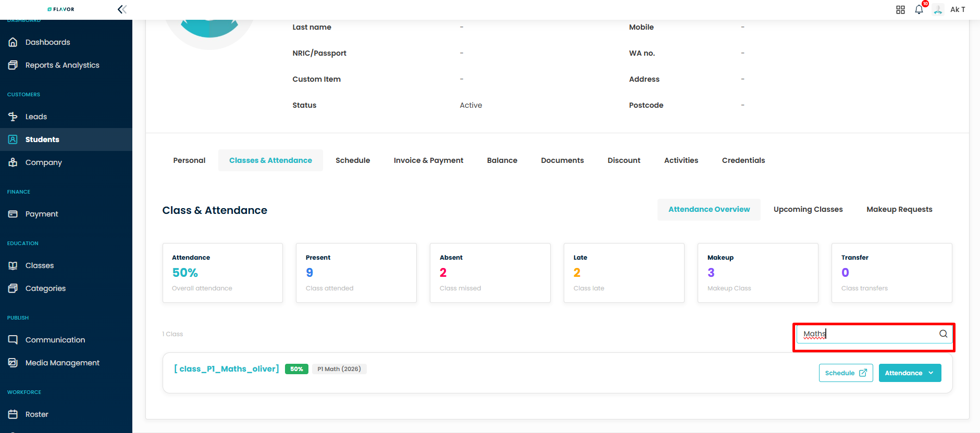The width and height of the screenshot is (980, 433).
Task: Click the Students sidebar icon
Action: point(13,139)
